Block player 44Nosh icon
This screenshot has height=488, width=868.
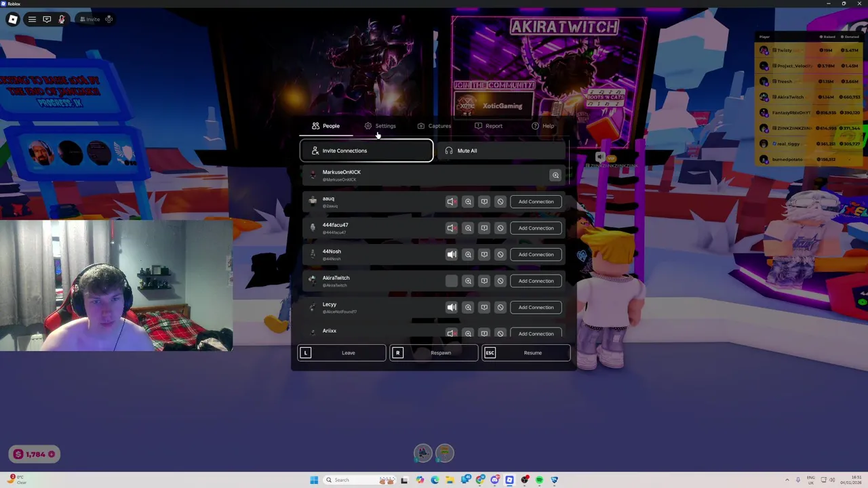point(500,254)
